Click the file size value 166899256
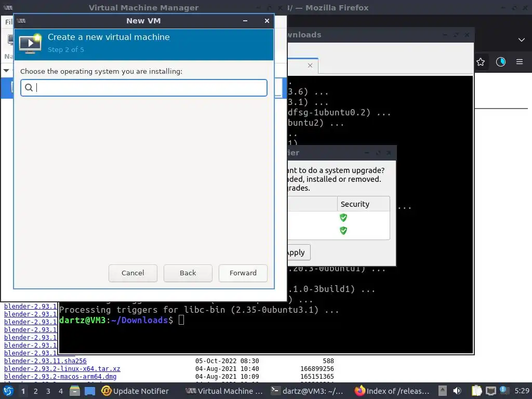 coord(317,369)
